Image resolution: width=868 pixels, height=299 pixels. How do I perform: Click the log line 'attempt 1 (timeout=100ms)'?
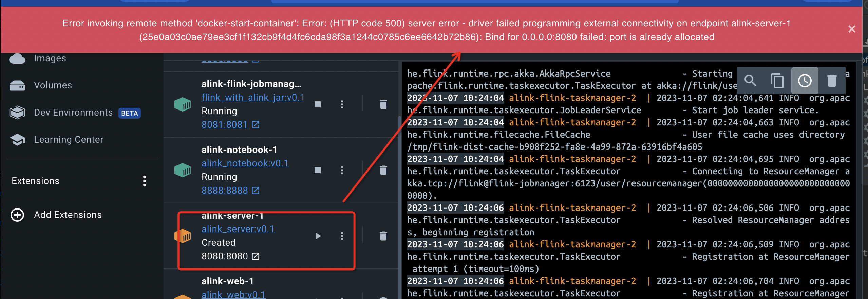(476, 269)
